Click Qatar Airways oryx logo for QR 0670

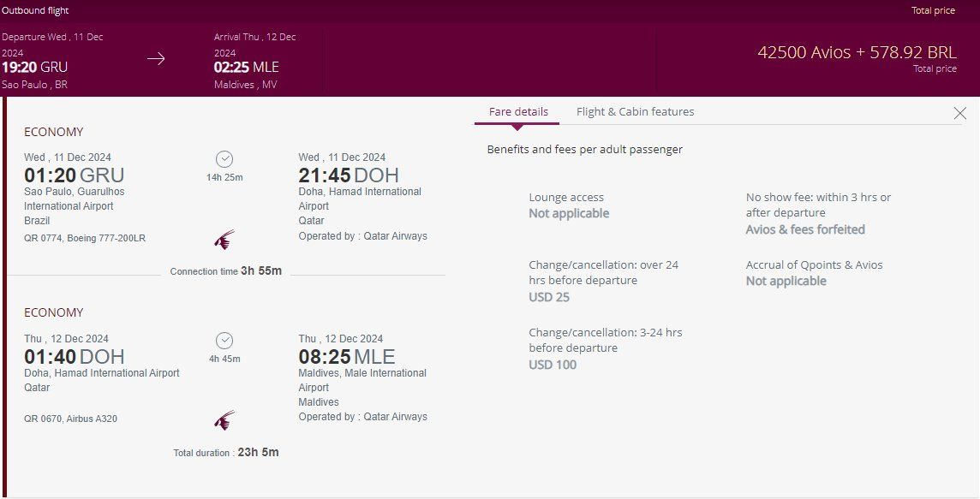click(224, 420)
